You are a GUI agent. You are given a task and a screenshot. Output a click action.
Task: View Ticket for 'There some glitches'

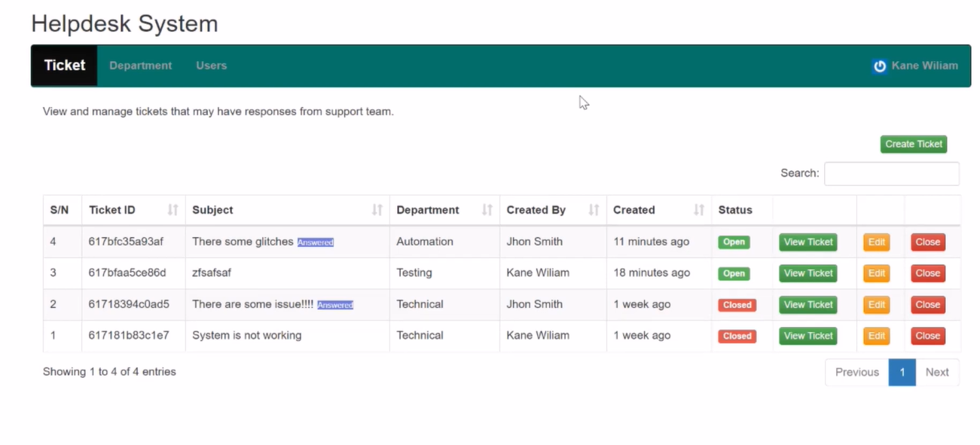[808, 242]
